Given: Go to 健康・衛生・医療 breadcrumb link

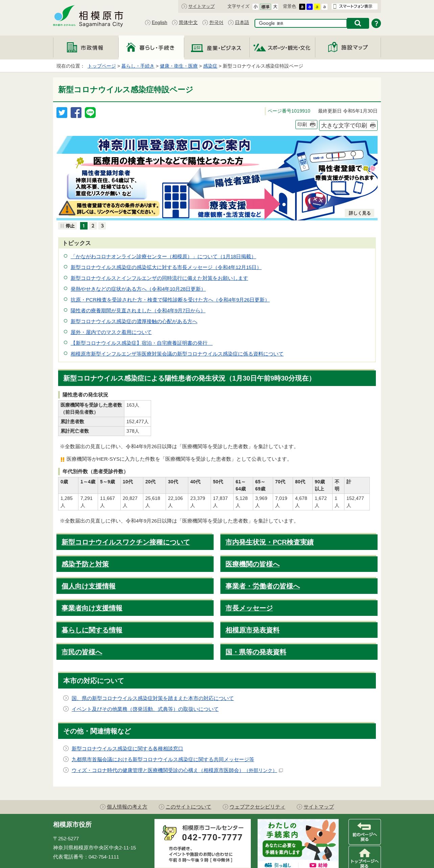Looking at the screenshot, I should [x=179, y=66].
